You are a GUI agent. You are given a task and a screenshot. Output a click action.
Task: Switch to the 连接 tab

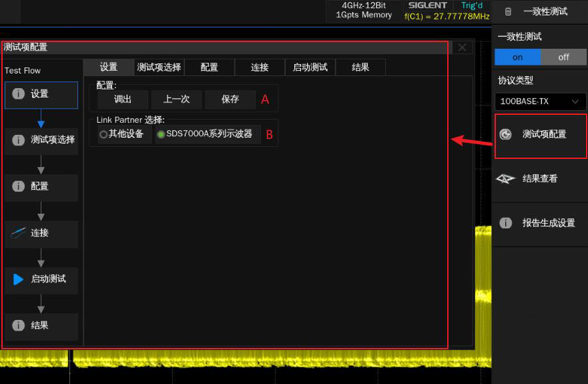pos(260,67)
